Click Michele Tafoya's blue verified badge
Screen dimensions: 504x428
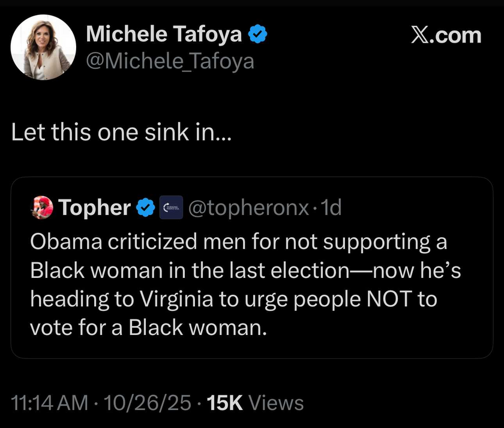(258, 35)
